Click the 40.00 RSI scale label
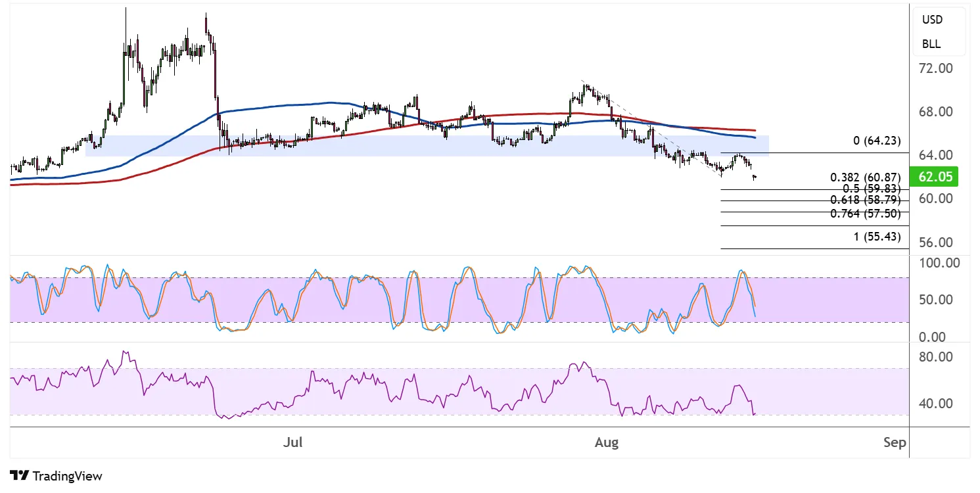The width and height of the screenshot is (980, 493). click(935, 404)
